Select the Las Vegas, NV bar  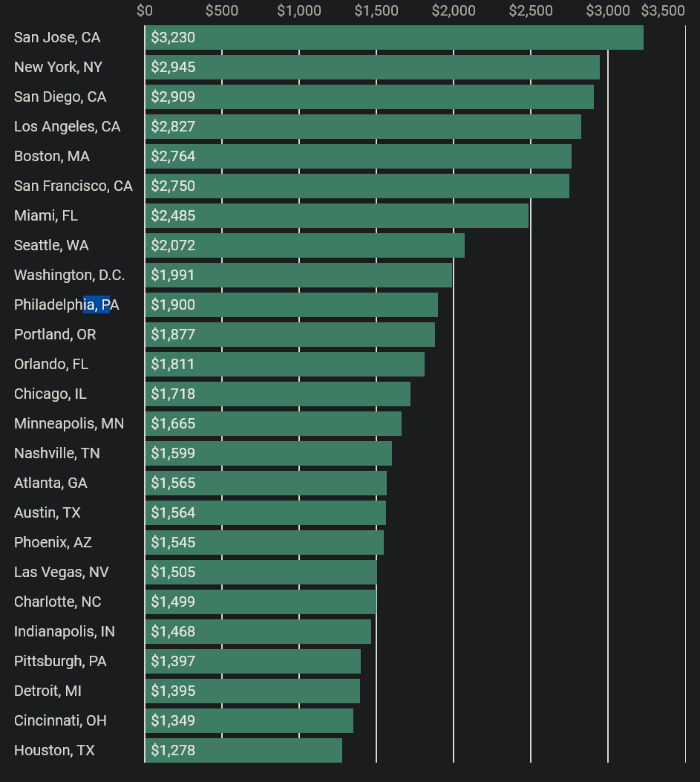pyautogui.click(x=261, y=572)
